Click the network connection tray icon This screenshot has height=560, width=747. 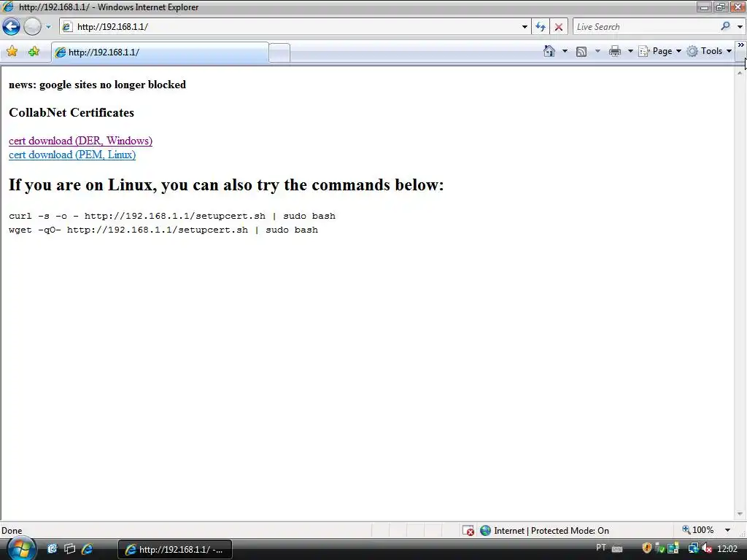pos(693,548)
